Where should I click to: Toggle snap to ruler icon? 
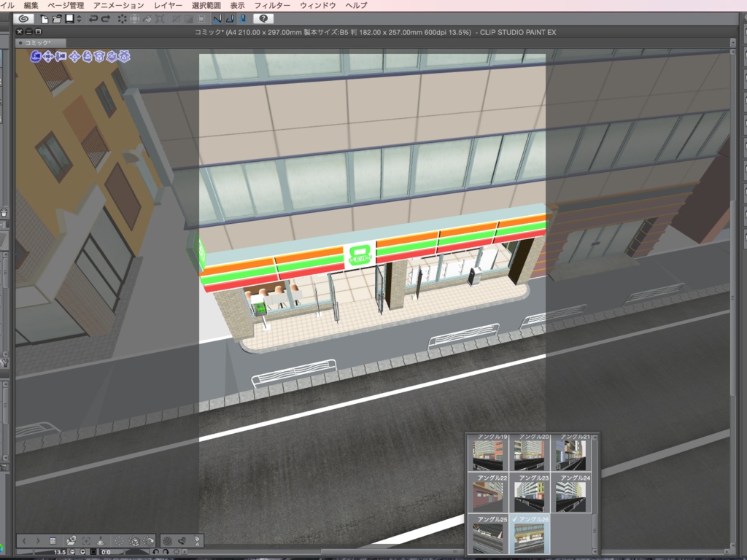(217, 18)
